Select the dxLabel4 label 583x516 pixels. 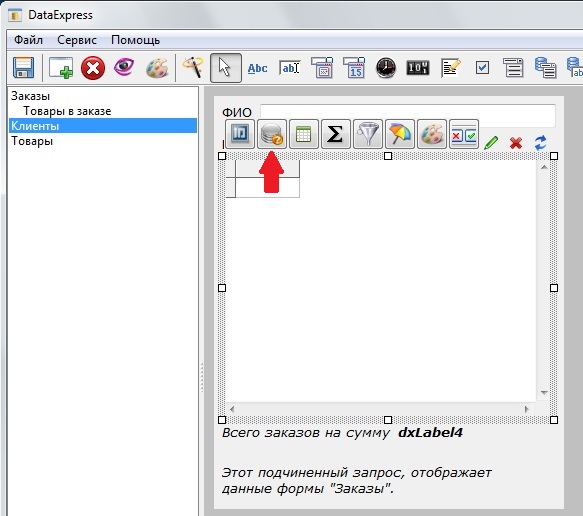pos(431,432)
